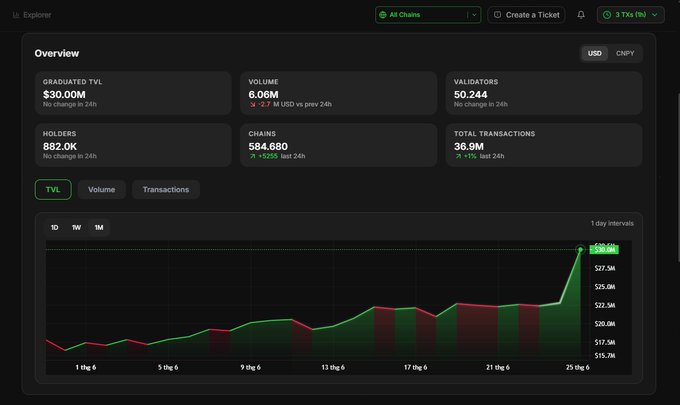Click the Overview heading

point(57,53)
